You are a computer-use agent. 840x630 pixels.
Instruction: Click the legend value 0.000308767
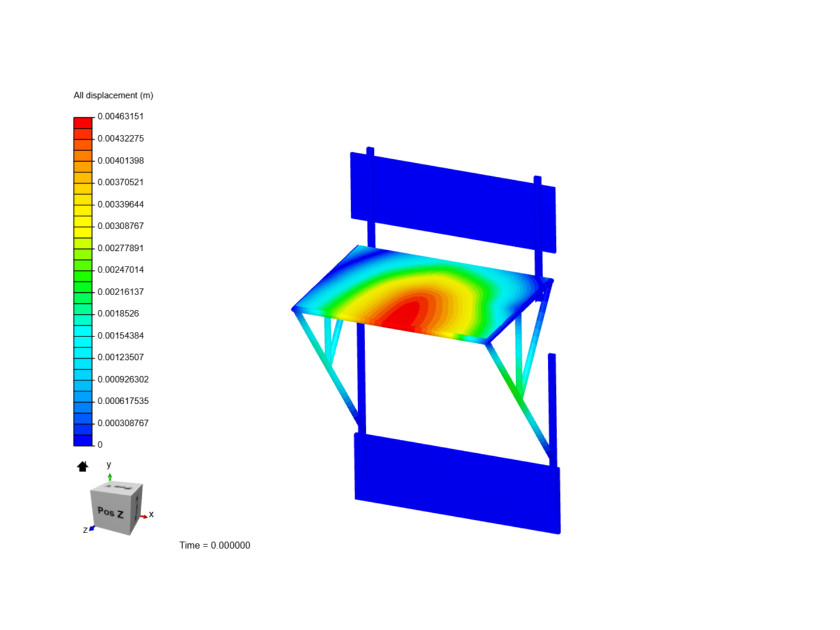tap(123, 423)
